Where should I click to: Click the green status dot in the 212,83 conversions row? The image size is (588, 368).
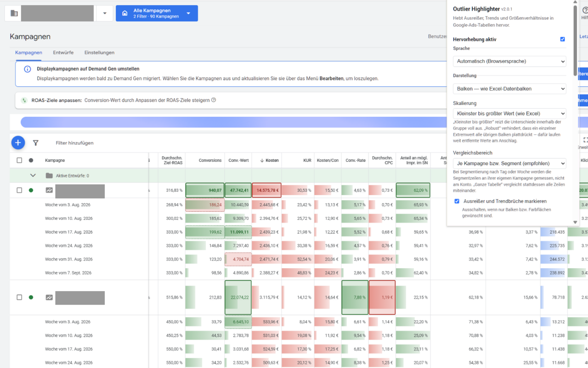click(x=31, y=298)
